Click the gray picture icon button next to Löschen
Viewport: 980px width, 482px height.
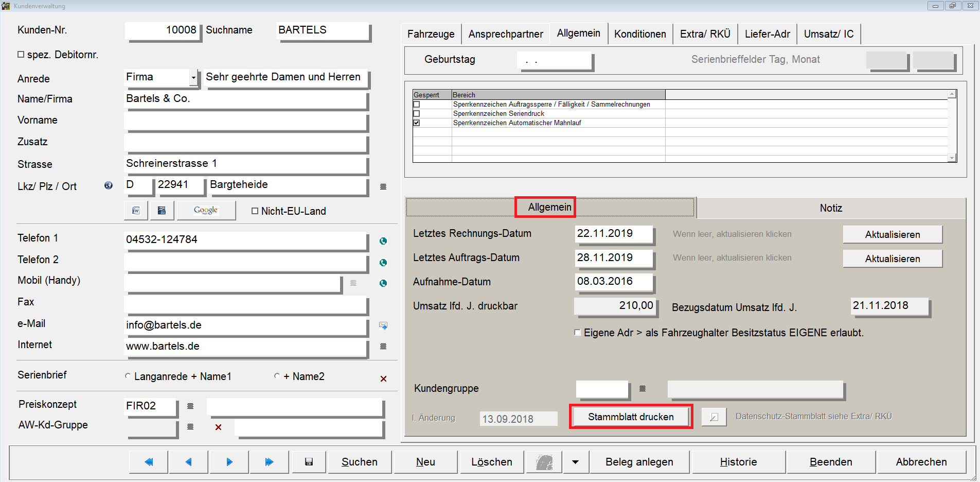(544, 462)
